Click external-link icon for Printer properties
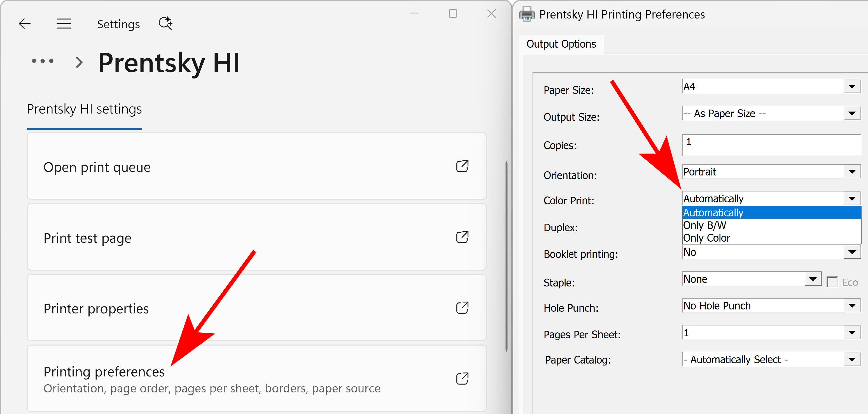Image resolution: width=868 pixels, height=414 pixels. [x=462, y=307]
